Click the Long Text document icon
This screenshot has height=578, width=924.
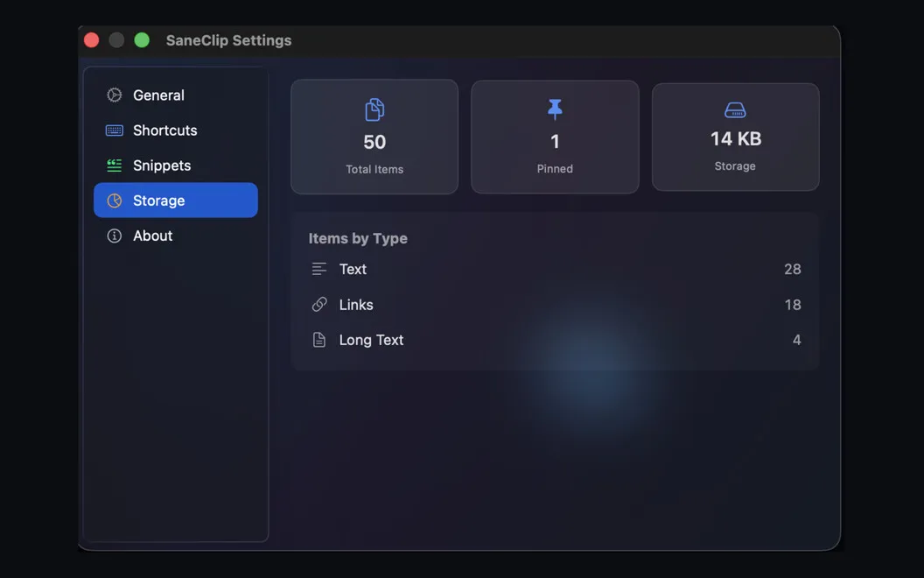coord(318,340)
